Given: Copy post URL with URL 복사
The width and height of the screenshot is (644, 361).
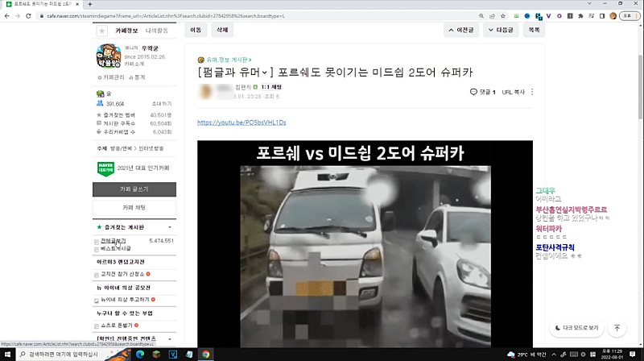Looking at the screenshot, I should tap(513, 92).
